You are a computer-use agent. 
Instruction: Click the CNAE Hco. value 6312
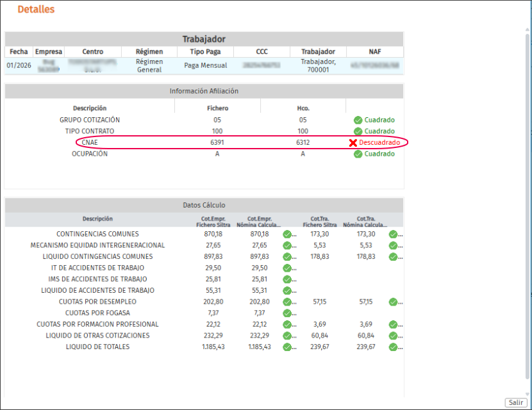(303, 142)
